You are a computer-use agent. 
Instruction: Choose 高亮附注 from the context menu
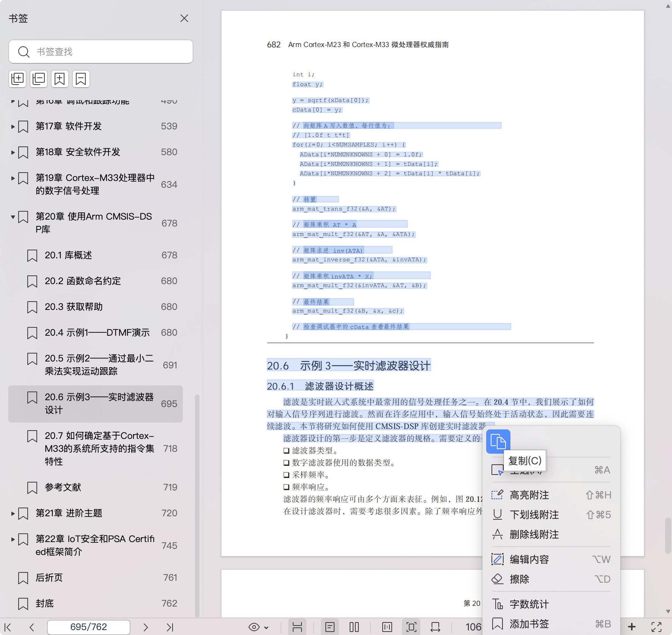click(x=529, y=495)
